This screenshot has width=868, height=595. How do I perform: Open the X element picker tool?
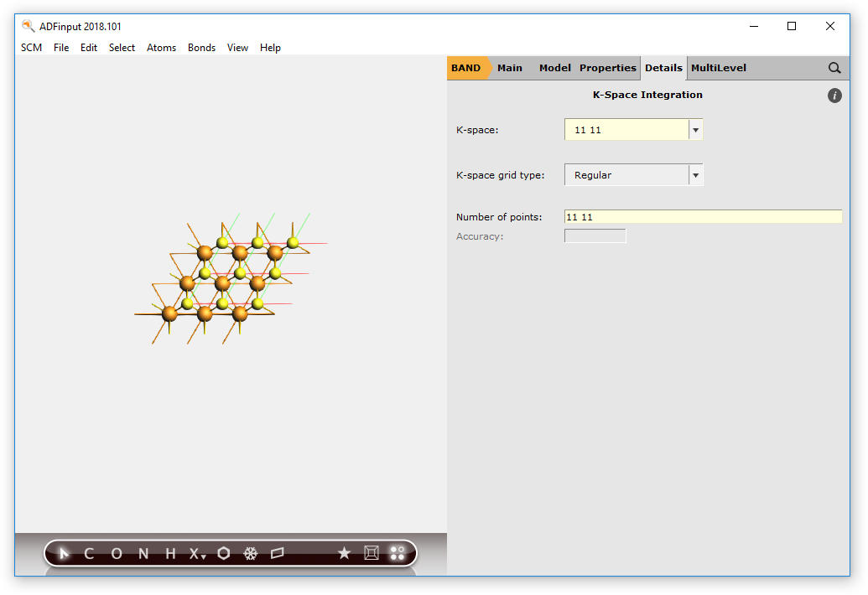(x=197, y=553)
